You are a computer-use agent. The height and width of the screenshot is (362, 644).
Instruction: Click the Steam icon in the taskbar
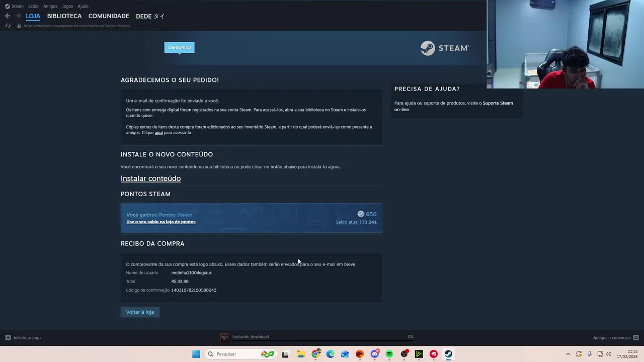(448, 354)
